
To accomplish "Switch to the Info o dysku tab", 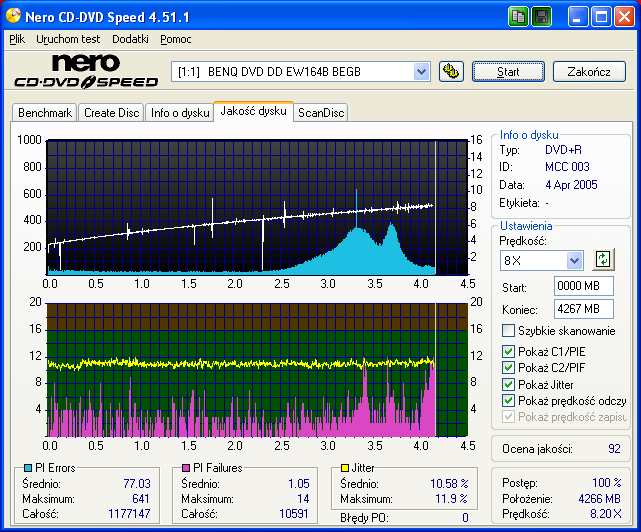I will tap(180, 112).
